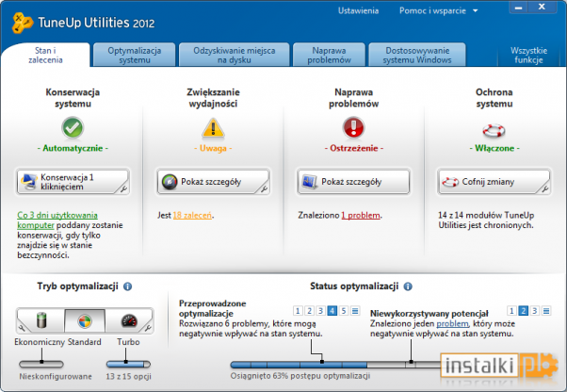Click the Automatycznie status label
567x392 pixels.
click(73, 148)
